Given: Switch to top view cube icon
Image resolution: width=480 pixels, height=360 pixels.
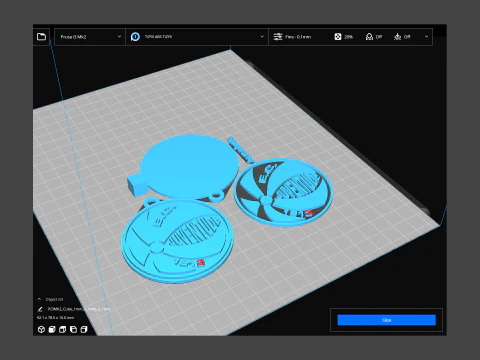Looking at the screenshot, I should (63, 330).
